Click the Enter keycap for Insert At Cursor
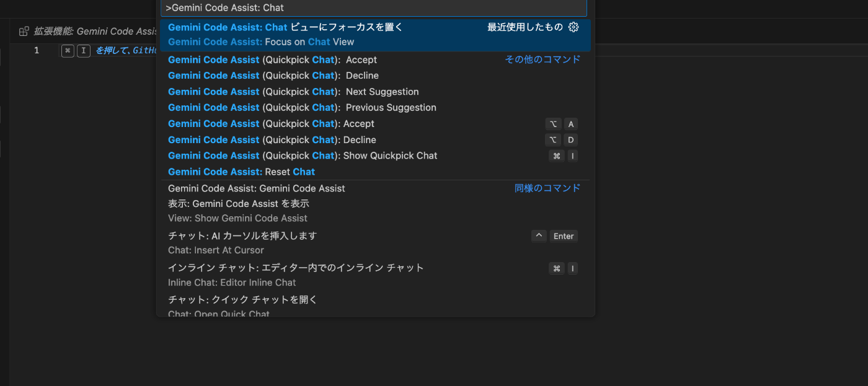The width and height of the screenshot is (868, 386). [x=564, y=236]
